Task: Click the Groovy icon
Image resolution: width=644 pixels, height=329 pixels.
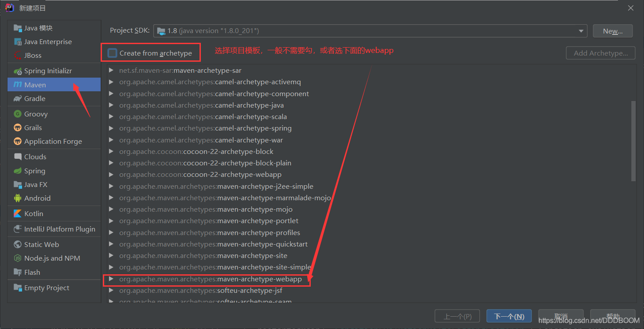Action: point(18,114)
